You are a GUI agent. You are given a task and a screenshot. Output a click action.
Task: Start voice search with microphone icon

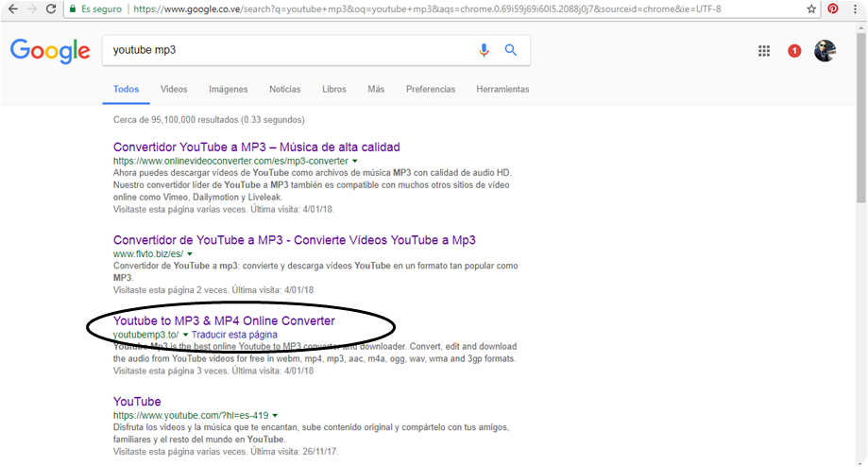484,50
